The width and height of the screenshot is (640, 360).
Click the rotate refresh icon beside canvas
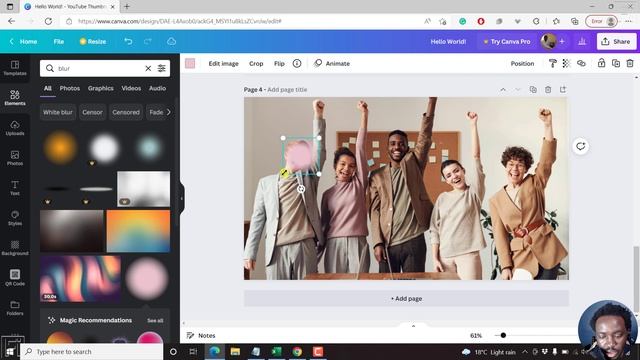click(580, 146)
